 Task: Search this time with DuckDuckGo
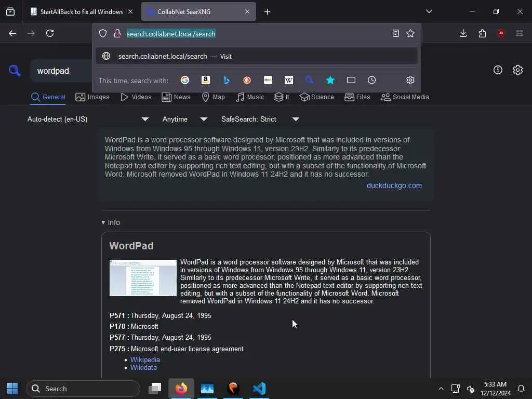tap(247, 80)
